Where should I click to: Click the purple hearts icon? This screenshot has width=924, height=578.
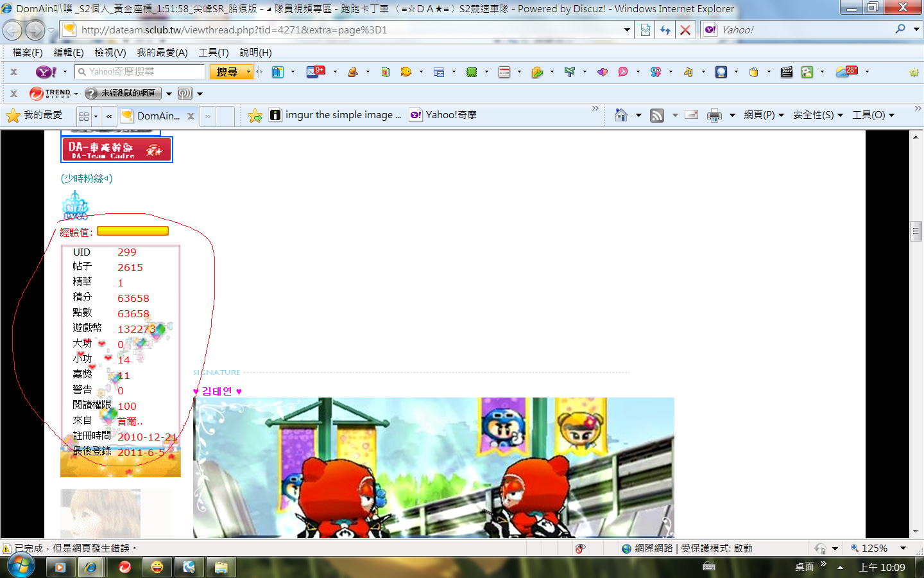pos(602,72)
